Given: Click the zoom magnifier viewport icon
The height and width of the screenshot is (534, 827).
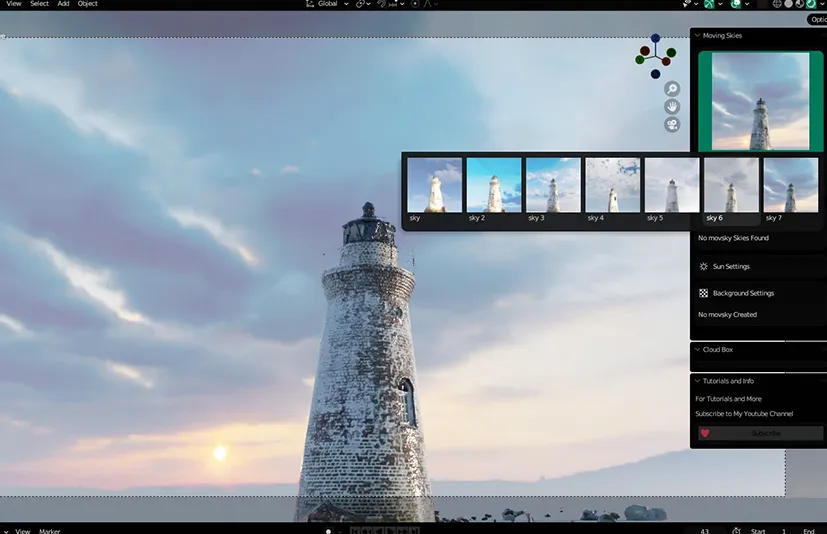Looking at the screenshot, I should (x=672, y=89).
